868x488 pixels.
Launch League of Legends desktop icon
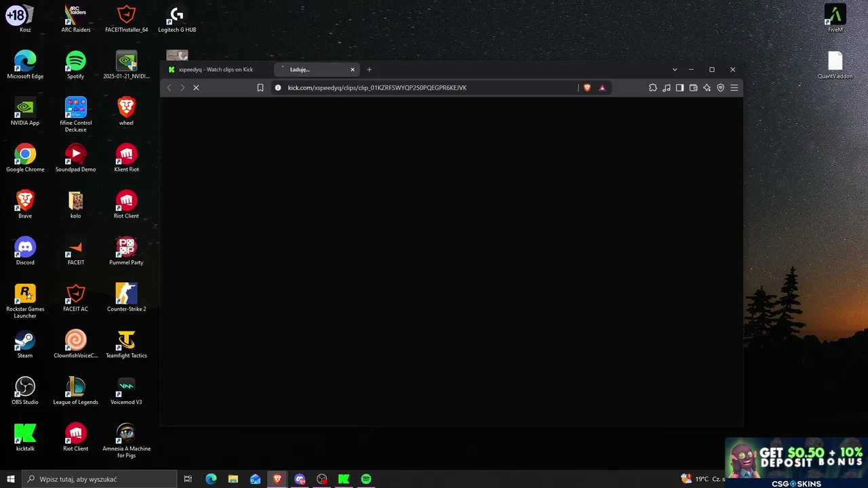(76, 391)
